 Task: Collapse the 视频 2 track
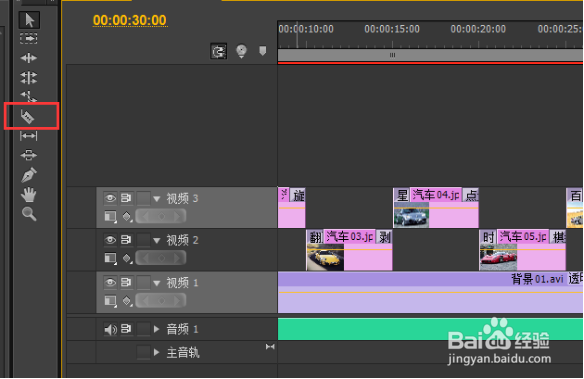click(x=157, y=241)
